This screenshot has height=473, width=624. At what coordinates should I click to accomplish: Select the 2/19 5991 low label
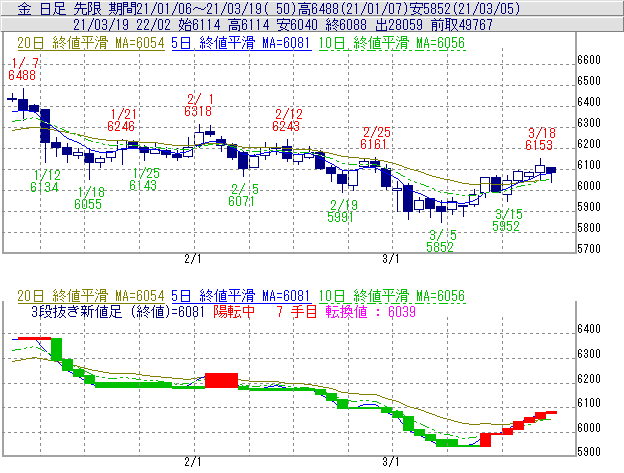pyautogui.click(x=341, y=211)
